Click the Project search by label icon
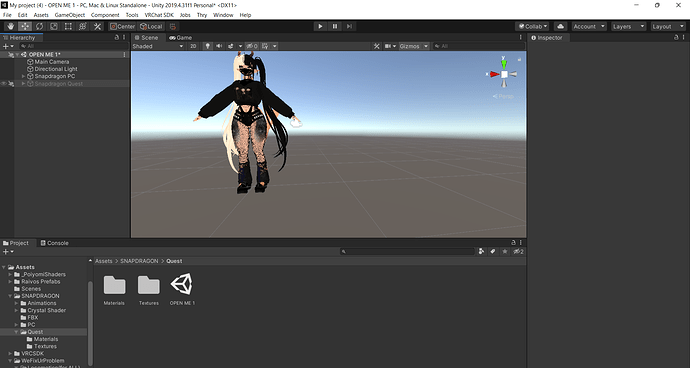Screen dimensions: 690x368 point(493,251)
